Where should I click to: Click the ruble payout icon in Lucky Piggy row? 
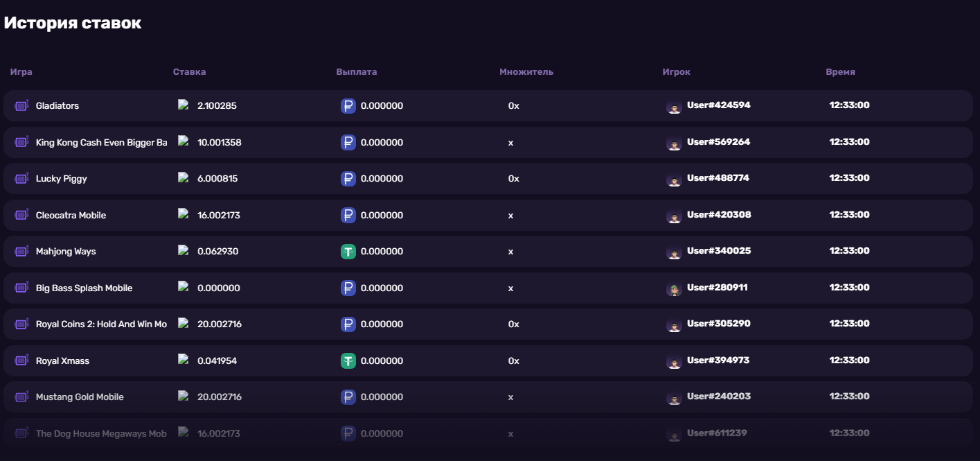[x=348, y=179]
